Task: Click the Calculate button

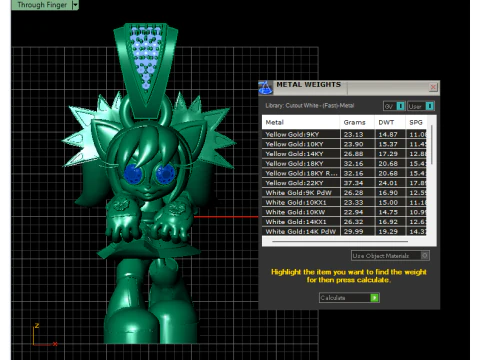Action: [x=349, y=298]
